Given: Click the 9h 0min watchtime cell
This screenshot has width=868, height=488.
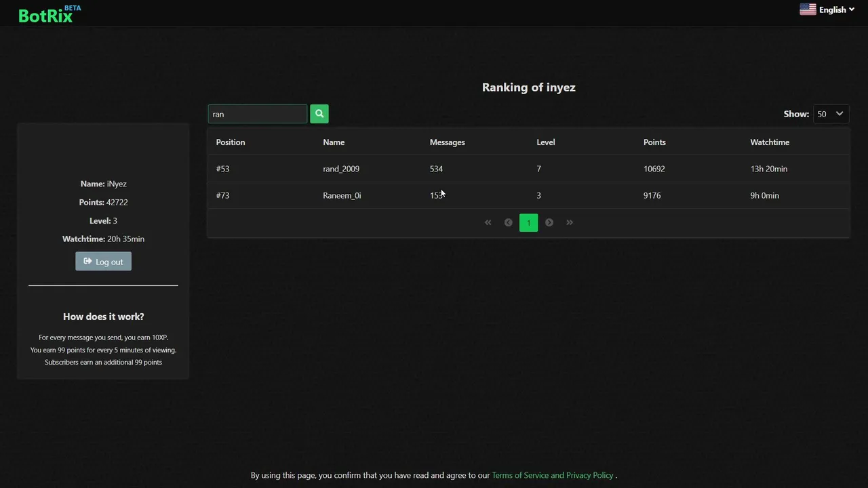Looking at the screenshot, I should 765,195.
